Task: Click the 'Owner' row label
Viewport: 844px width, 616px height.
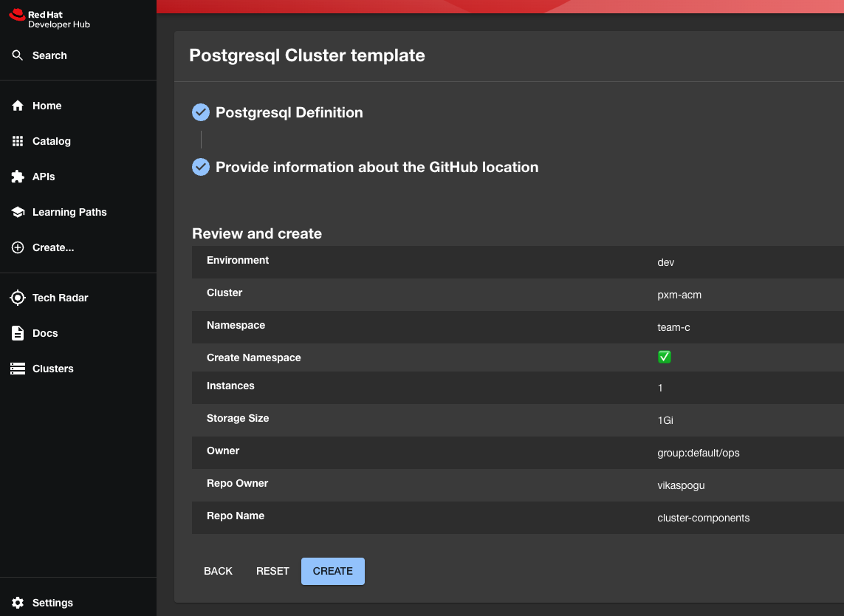Action: 223,451
